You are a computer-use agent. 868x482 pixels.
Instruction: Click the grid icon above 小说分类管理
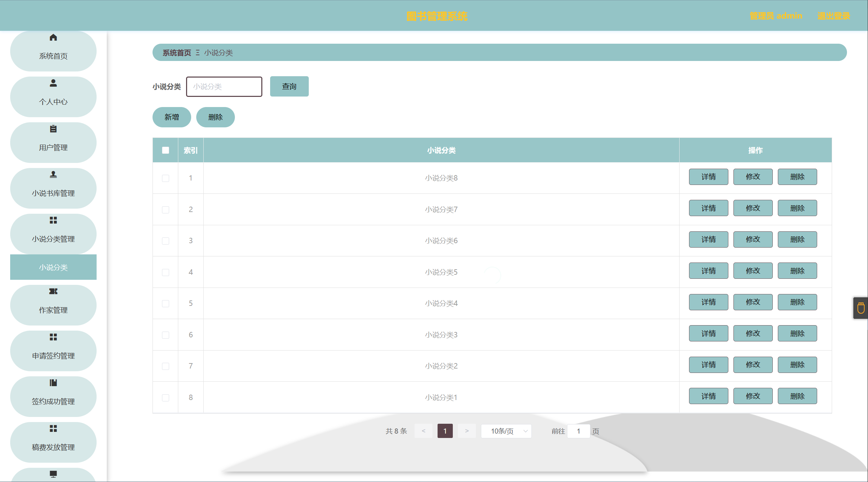53,220
